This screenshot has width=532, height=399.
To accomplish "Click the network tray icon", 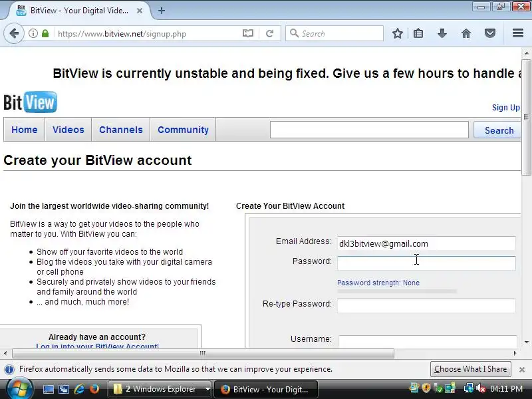I will click(469, 388).
